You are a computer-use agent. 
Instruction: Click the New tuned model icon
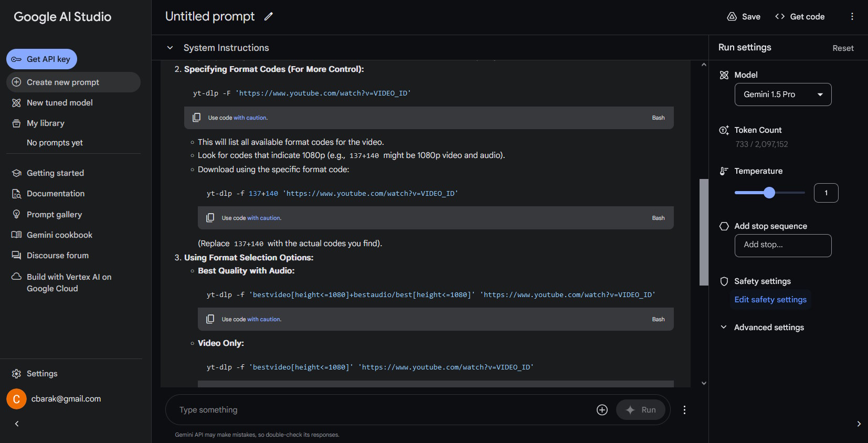coord(16,103)
